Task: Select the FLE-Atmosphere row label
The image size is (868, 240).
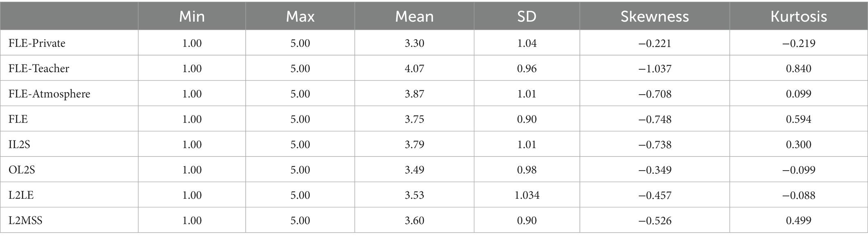Action: (49, 94)
